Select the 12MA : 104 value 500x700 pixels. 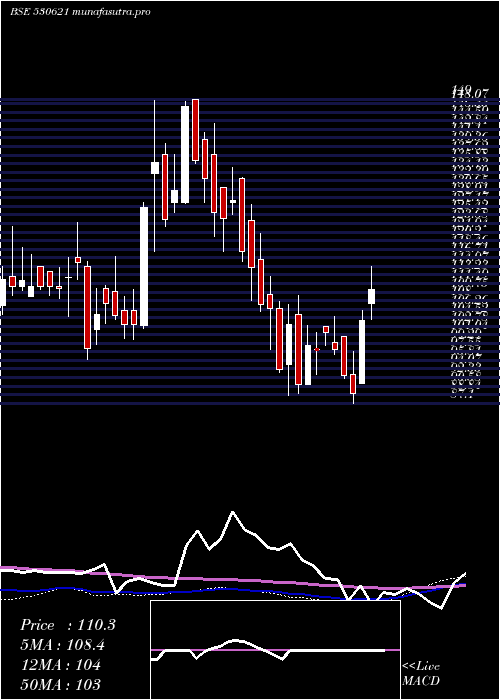point(60,665)
